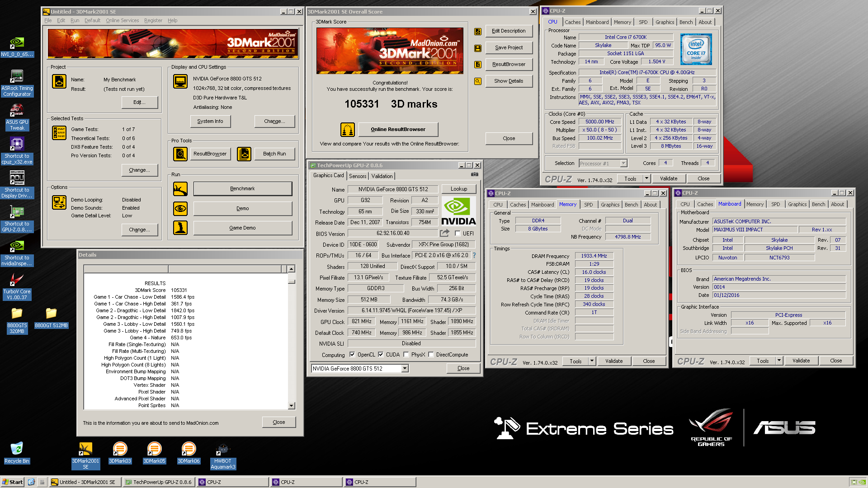Viewport: 868px width, 488px height.
Task: Switch to TechPowerUp GPU-Z taskbar item
Action: pyautogui.click(x=159, y=482)
